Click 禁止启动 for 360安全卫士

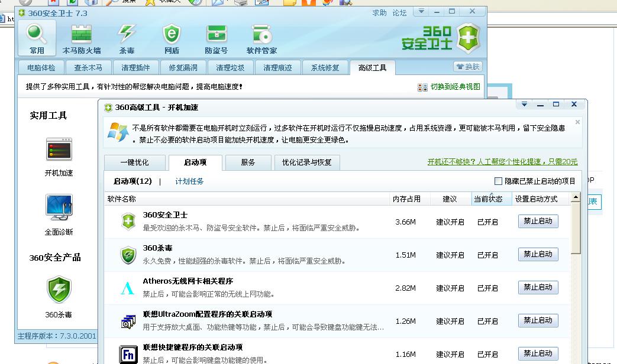pyautogui.click(x=538, y=222)
